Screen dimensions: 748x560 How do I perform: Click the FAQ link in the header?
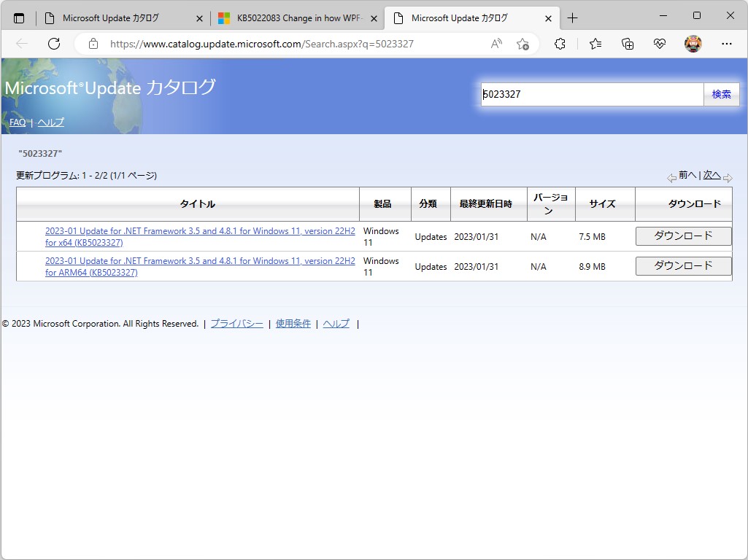point(17,122)
